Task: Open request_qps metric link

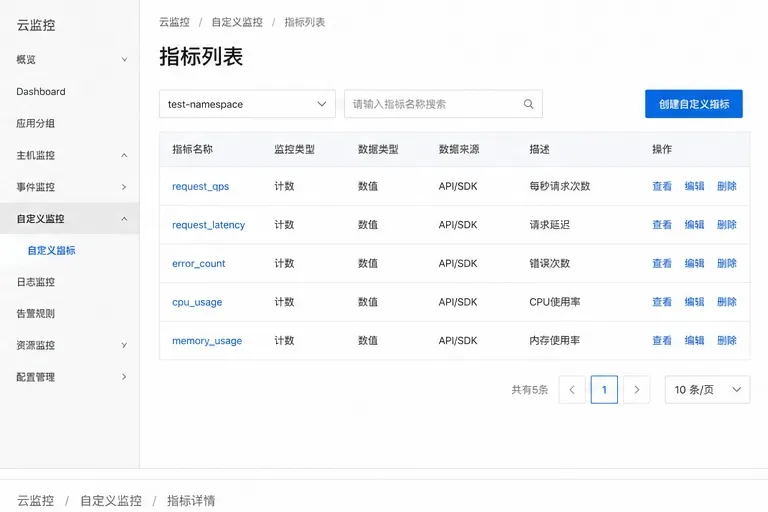Action: point(200,186)
